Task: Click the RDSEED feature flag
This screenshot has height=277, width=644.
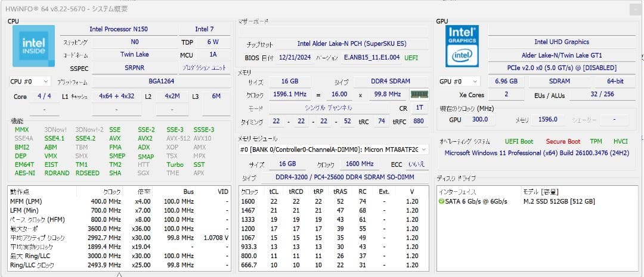Action: coord(88,173)
